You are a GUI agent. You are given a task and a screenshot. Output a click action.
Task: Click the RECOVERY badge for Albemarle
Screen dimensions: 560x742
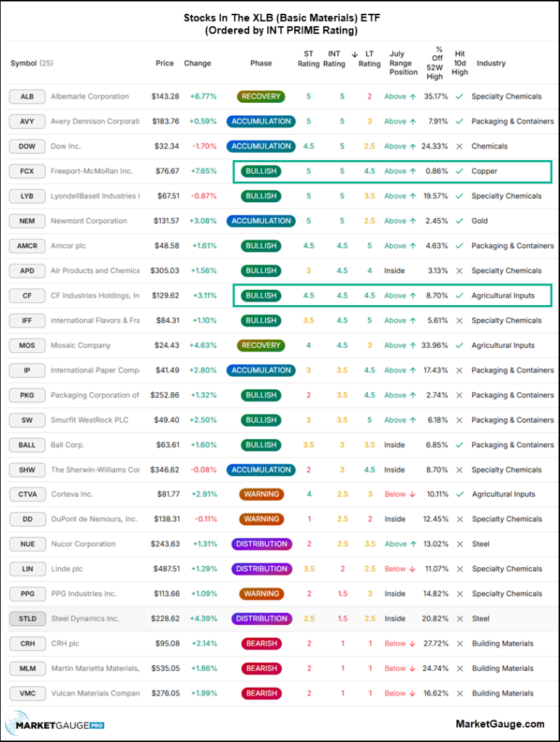(261, 96)
